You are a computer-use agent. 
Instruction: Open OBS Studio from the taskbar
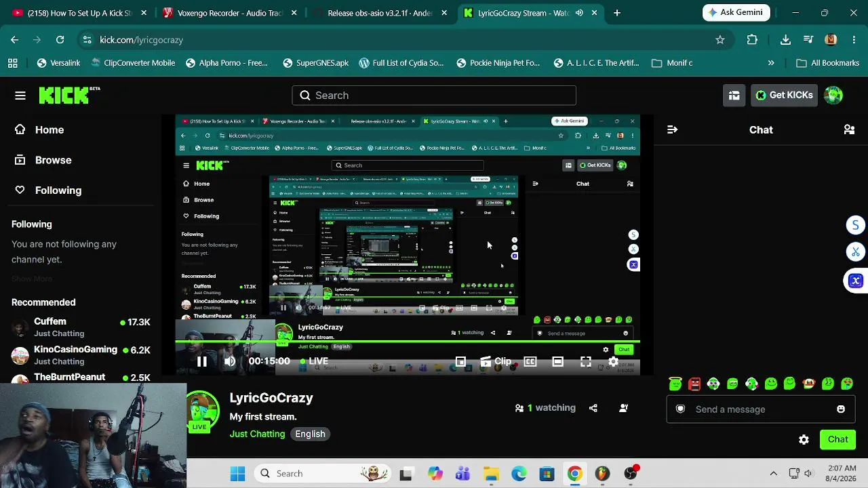click(631, 474)
